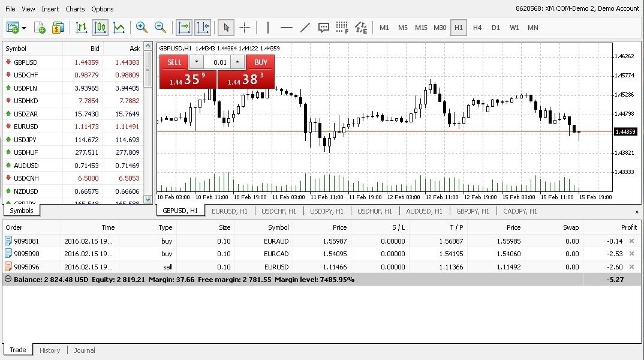Screen dimensions: 644x360
Task: Click the red BUY button
Action: click(x=261, y=62)
